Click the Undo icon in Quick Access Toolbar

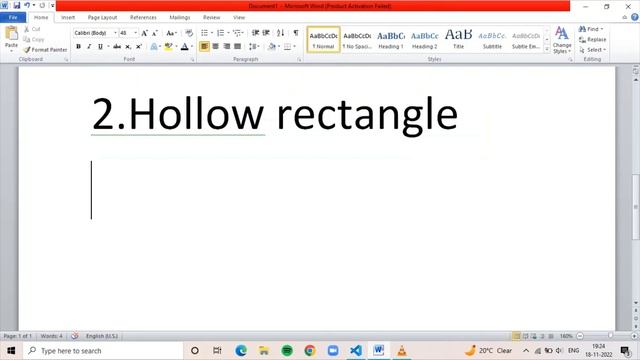[x=27, y=6]
